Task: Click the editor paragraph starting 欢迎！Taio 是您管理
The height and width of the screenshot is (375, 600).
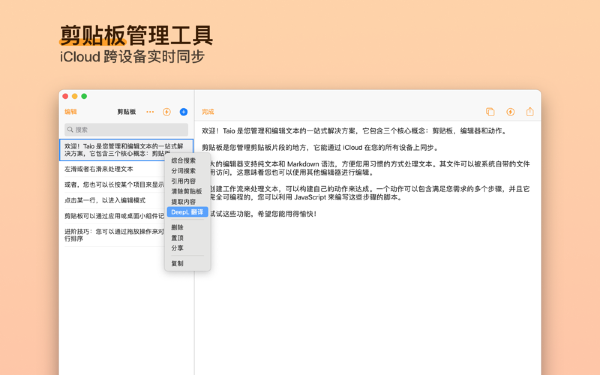Action: point(355,131)
